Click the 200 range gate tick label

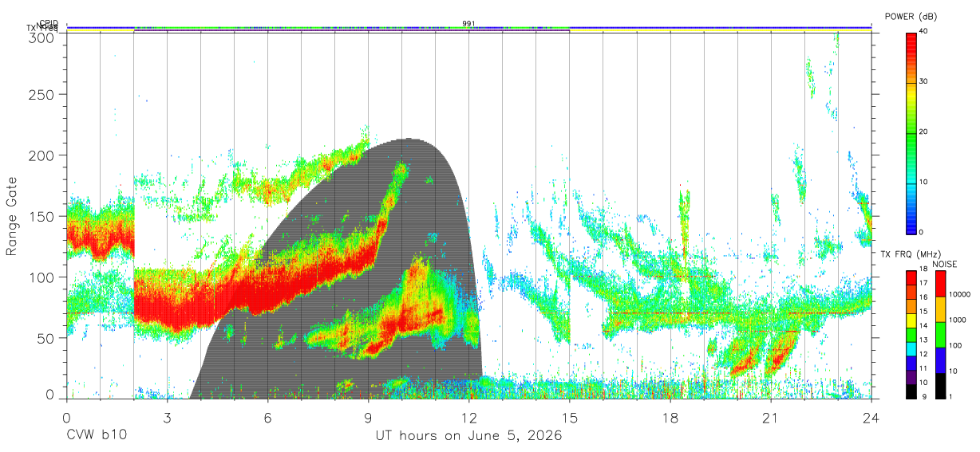pos(42,155)
